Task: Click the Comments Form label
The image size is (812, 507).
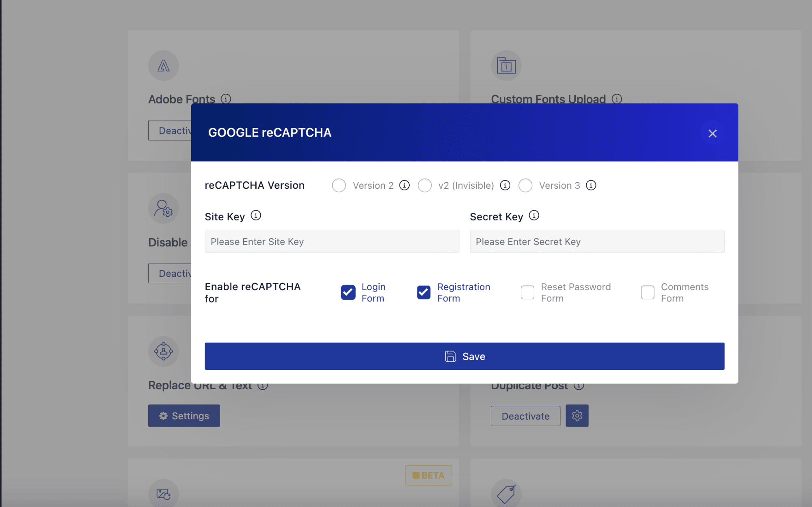Action: (685, 292)
